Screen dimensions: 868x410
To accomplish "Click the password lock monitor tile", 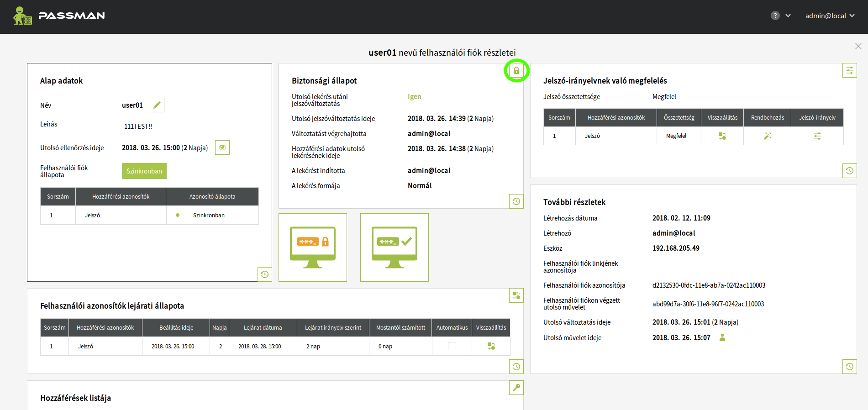I will pyautogui.click(x=313, y=247).
